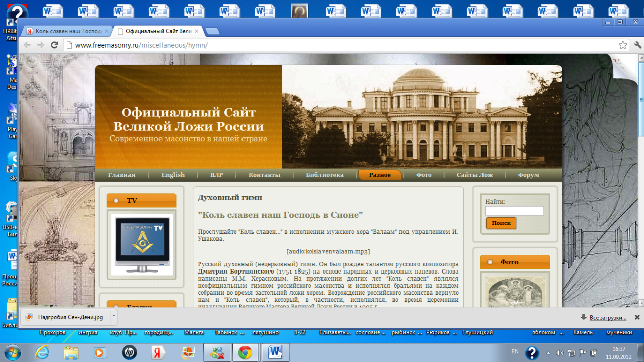
Task: Close the downloads bar at the bottom
Action: (637, 317)
